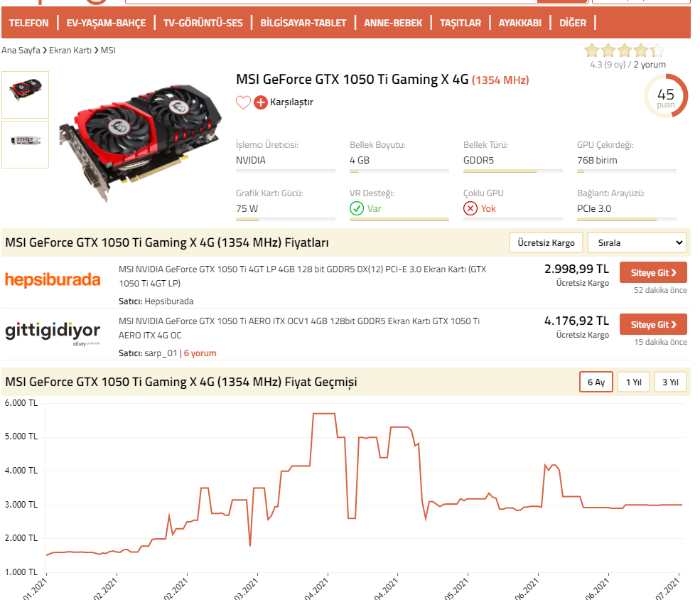Select the 6 Ay price history tab

tap(596, 382)
